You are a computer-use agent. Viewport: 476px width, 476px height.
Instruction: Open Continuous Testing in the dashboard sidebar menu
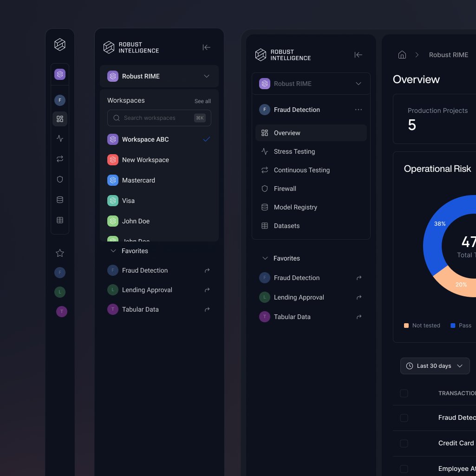tap(311, 170)
